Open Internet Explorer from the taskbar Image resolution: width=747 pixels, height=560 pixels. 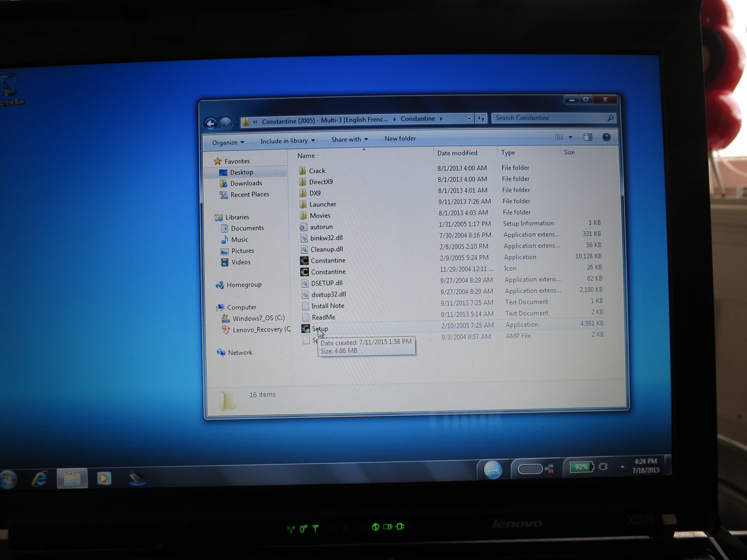[40, 479]
